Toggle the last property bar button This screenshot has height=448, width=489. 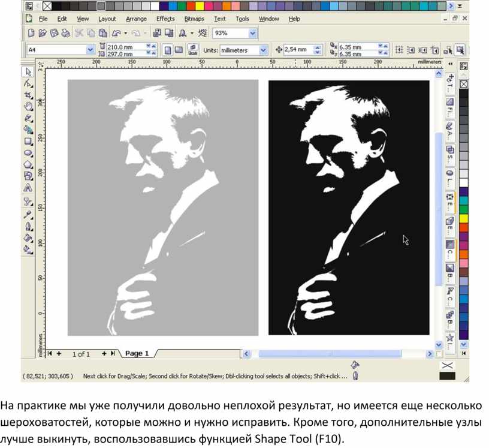(460, 50)
